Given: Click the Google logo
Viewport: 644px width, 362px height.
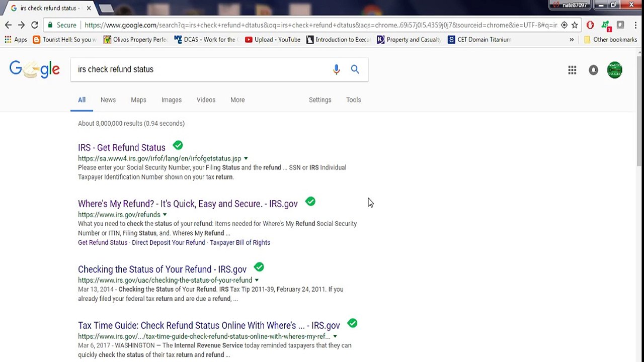Looking at the screenshot, I should tap(34, 69).
